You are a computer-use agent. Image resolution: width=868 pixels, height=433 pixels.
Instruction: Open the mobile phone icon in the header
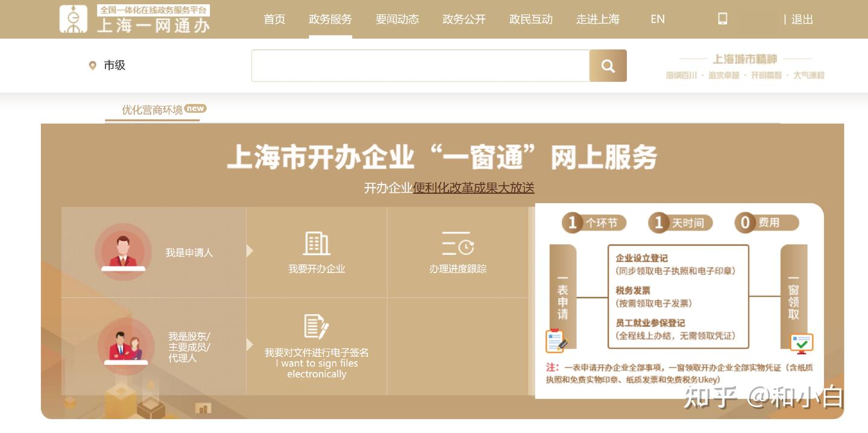point(723,19)
